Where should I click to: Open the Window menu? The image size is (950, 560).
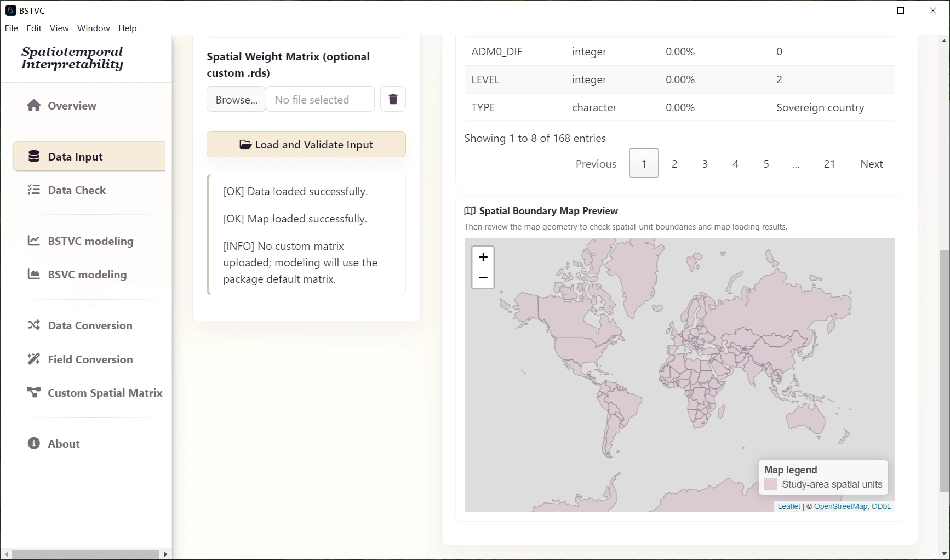93,28
